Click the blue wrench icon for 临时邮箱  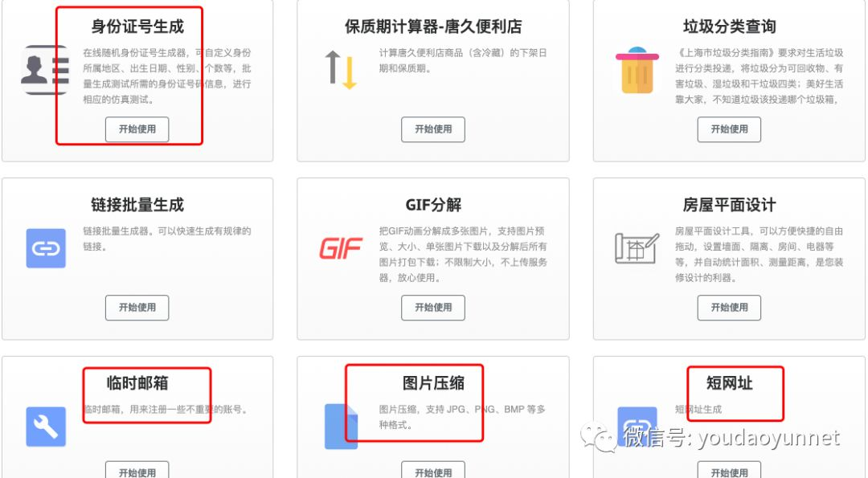(x=46, y=427)
